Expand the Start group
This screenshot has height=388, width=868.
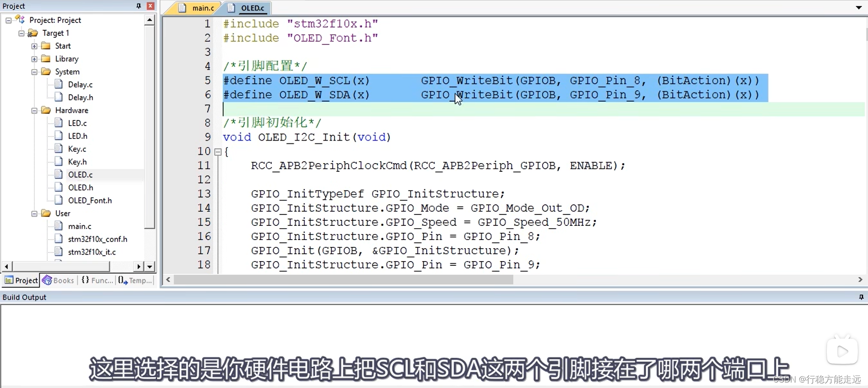pyautogui.click(x=34, y=46)
